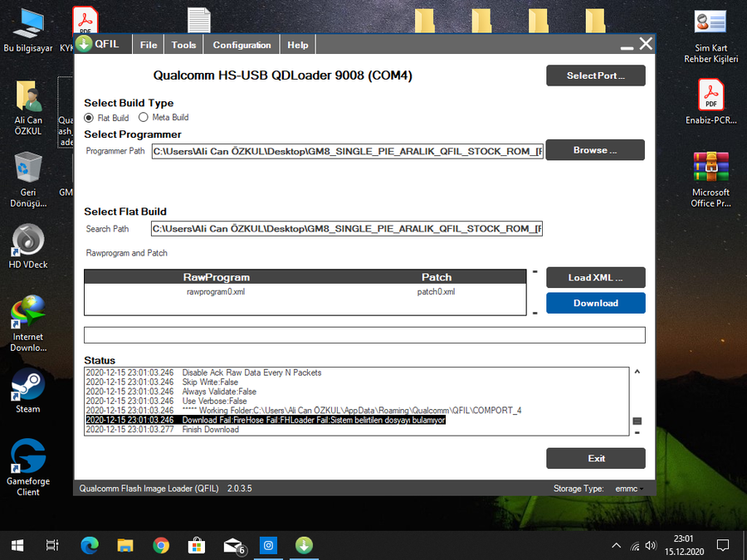
Task: Select the Skip Write:False log line
Action: [162, 382]
